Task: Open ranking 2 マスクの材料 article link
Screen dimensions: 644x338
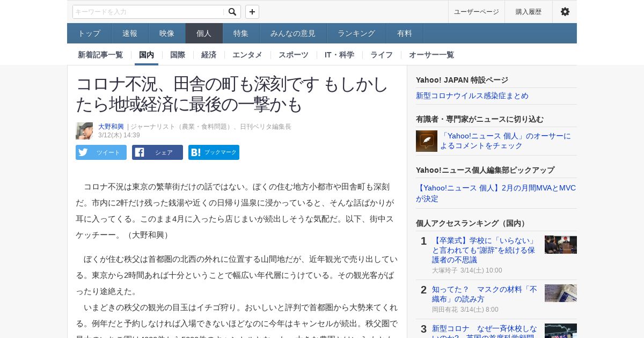Action: (485, 294)
